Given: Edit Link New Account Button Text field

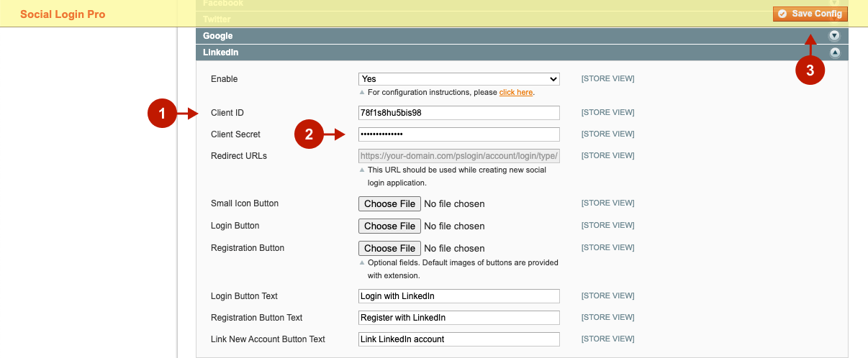Looking at the screenshot, I should coord(458,339).
